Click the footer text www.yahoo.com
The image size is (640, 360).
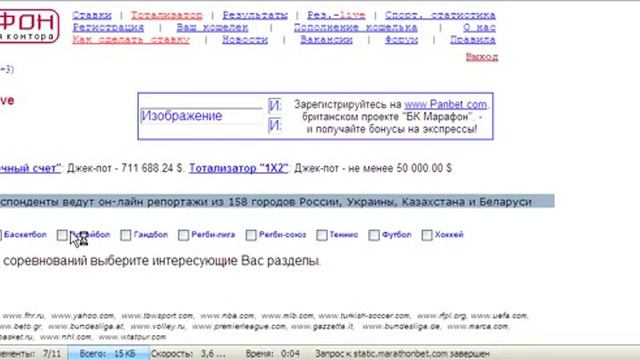[x=82, y=316]
